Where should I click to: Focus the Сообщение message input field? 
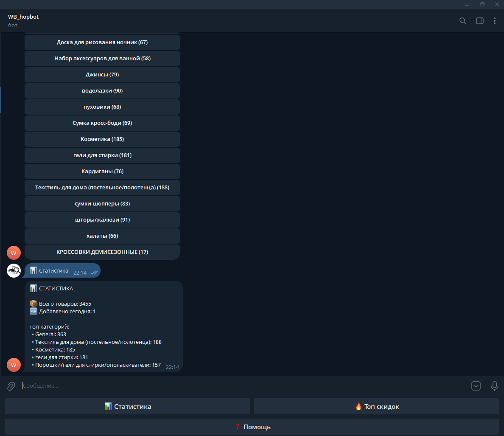coord(244,385)
